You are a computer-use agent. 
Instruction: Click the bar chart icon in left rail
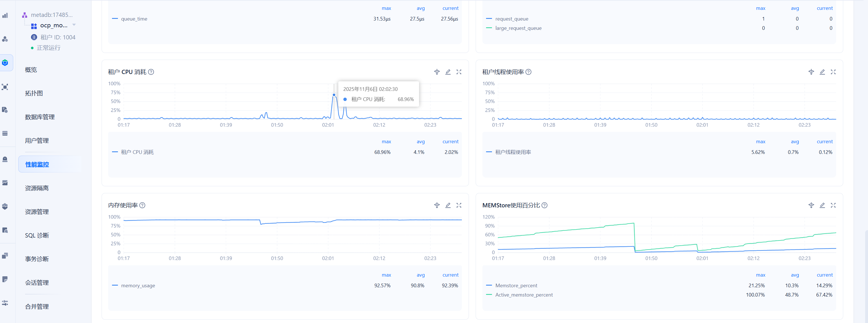(x=5, y=15)
